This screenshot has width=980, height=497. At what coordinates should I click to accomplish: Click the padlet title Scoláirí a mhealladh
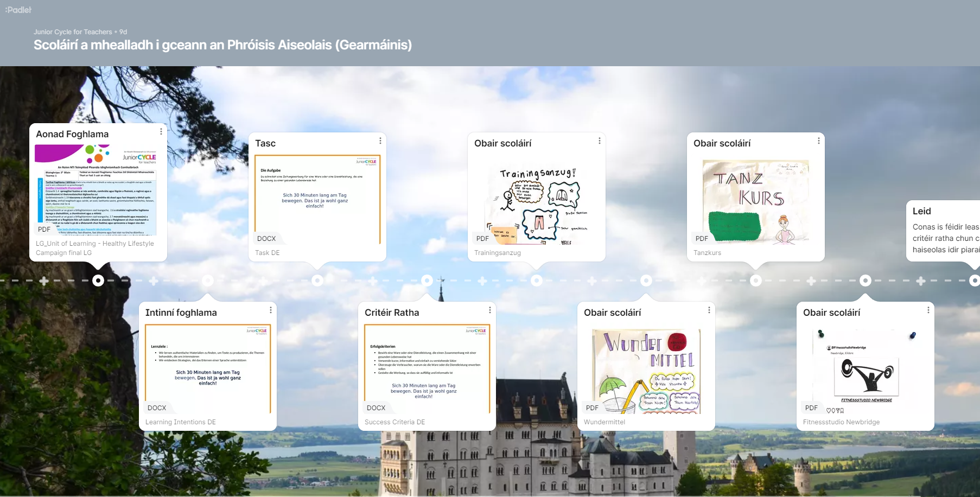click(222, 45)
